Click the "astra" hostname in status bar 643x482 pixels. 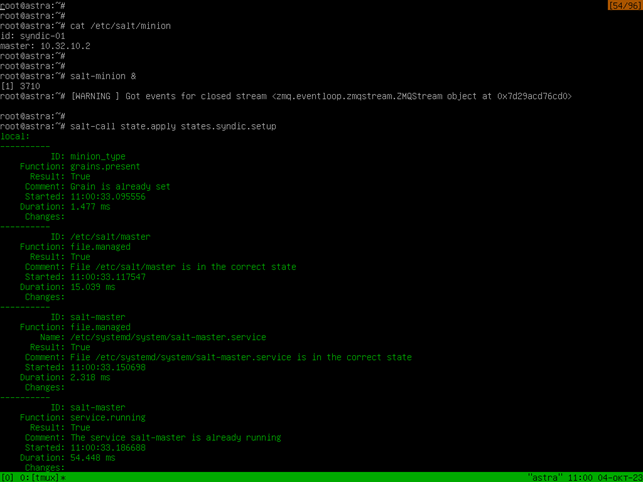click(545, 477)
